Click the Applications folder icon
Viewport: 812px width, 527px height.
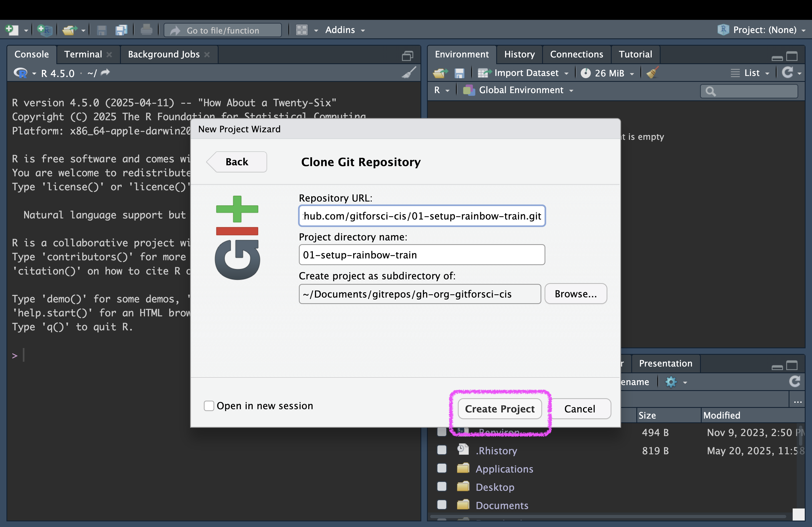463,468
